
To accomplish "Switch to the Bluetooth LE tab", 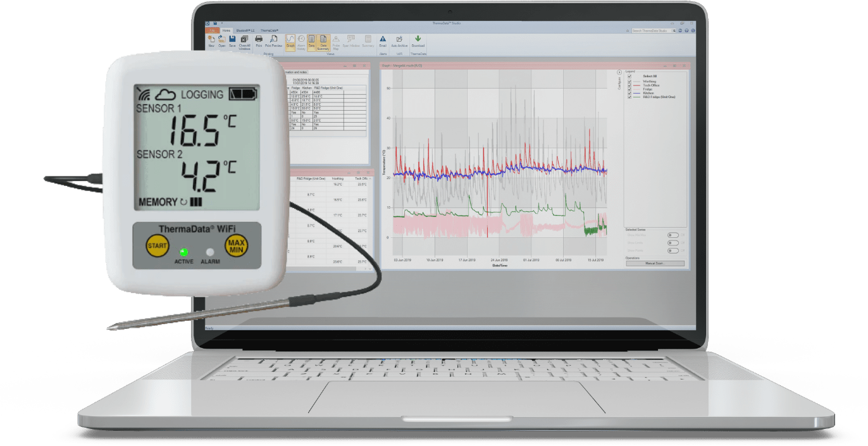I will coord(245,30).
